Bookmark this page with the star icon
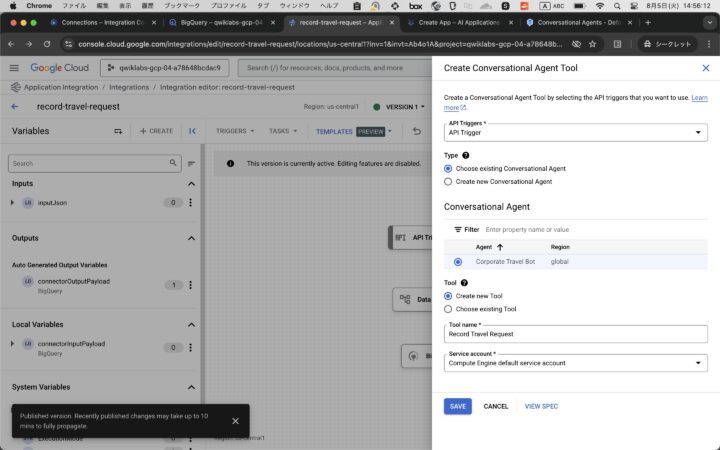 [592, 44]
